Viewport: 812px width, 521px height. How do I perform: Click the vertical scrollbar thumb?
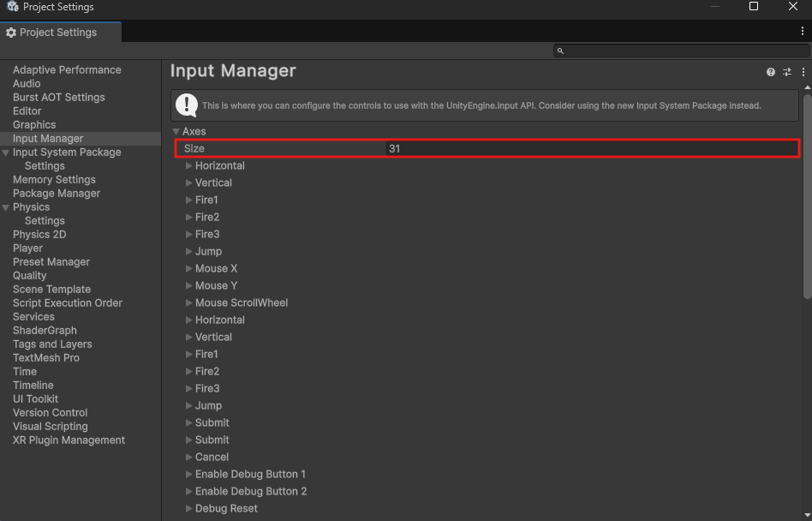(x=808, y=195)
